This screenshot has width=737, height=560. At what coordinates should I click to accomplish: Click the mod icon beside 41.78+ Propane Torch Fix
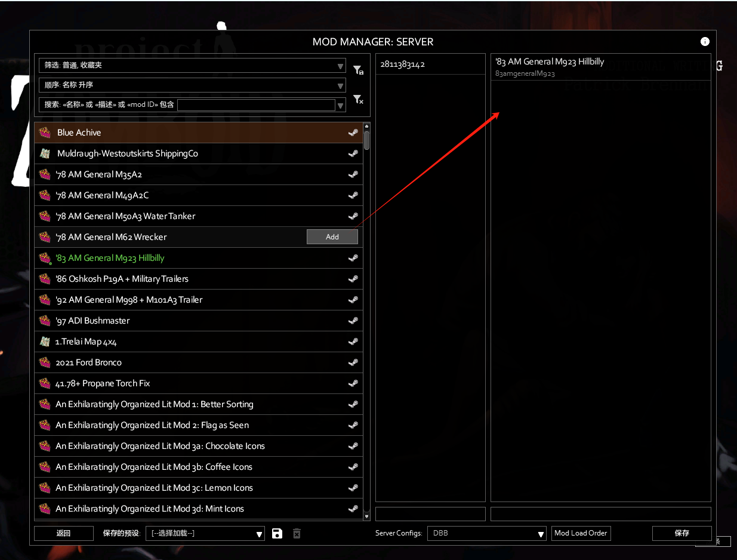(x=45, y=383)
